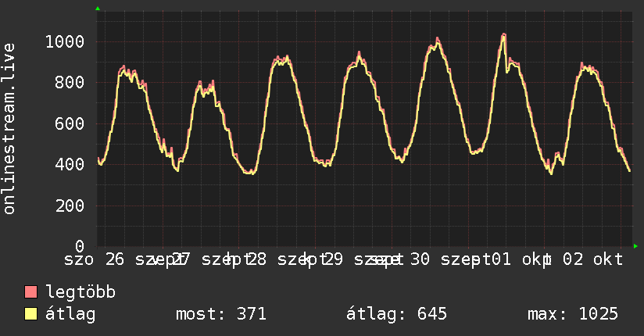
Task: Click the pink legtöbb legend swatch
Action: point(30,291)
